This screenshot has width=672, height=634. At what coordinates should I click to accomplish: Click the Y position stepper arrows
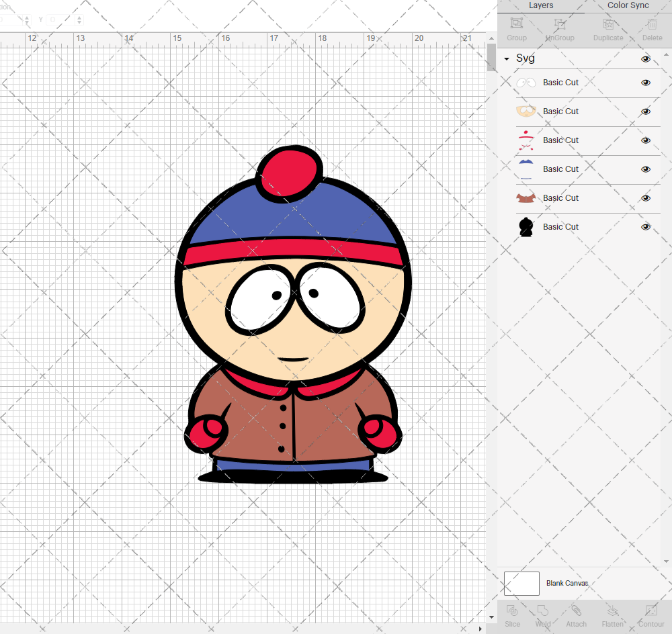coord(79,19)
